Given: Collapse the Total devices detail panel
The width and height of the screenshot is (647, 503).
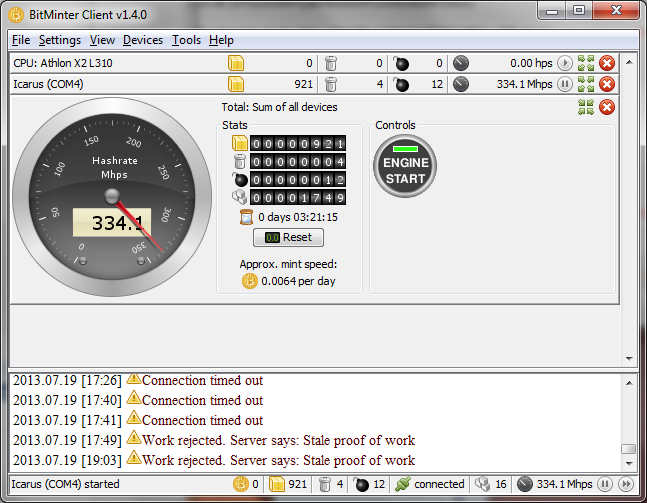Looking at the screenshot, I should (x=586, y=107).
